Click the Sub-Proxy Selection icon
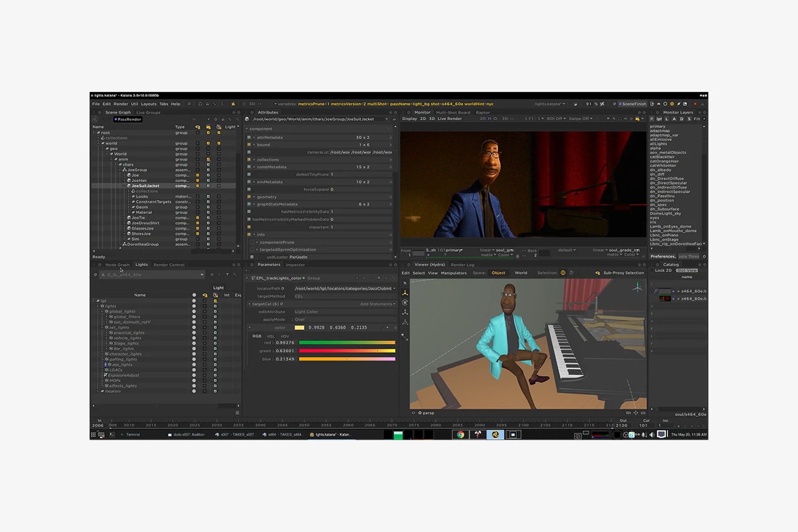This screenshot has height=532, width=798. 597,273
